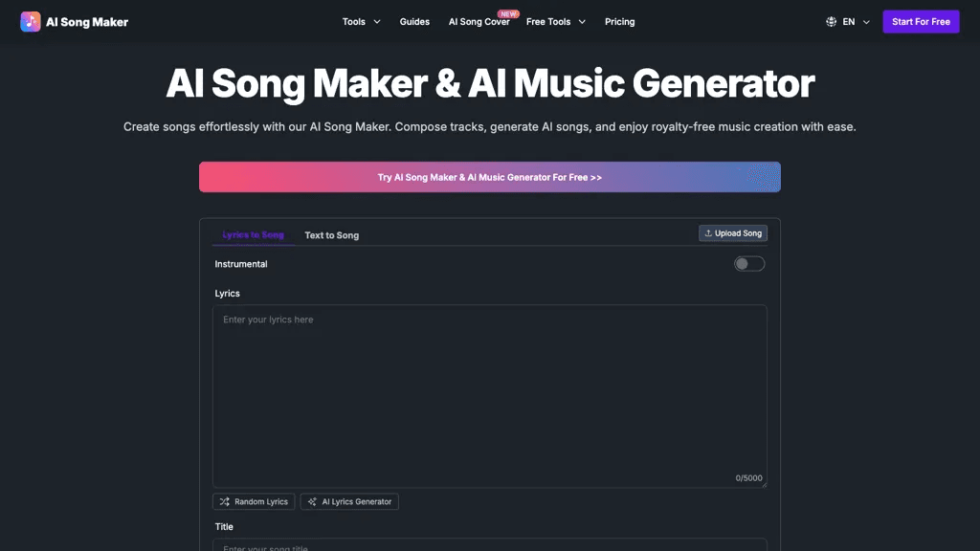Open the AI Song Cover page
980x551 pixels.
[x=479, y=22]
